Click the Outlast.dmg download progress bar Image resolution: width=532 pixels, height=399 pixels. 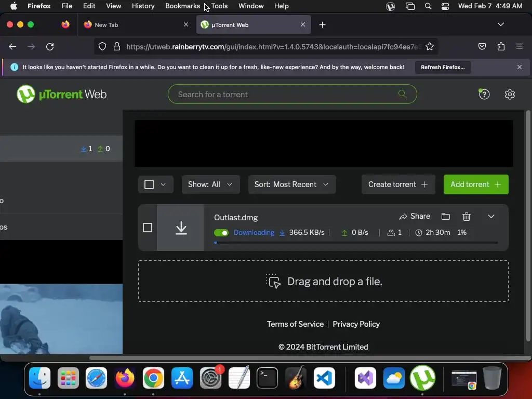click(355, 243)
